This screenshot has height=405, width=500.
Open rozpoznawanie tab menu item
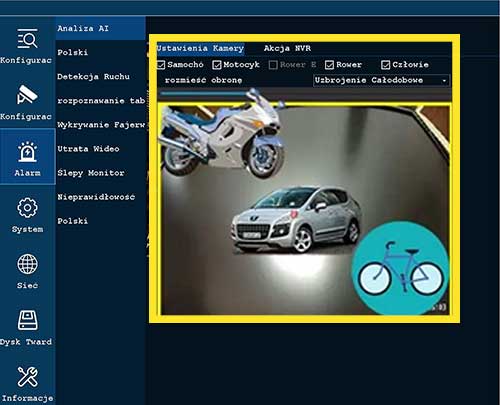point(101,101)
